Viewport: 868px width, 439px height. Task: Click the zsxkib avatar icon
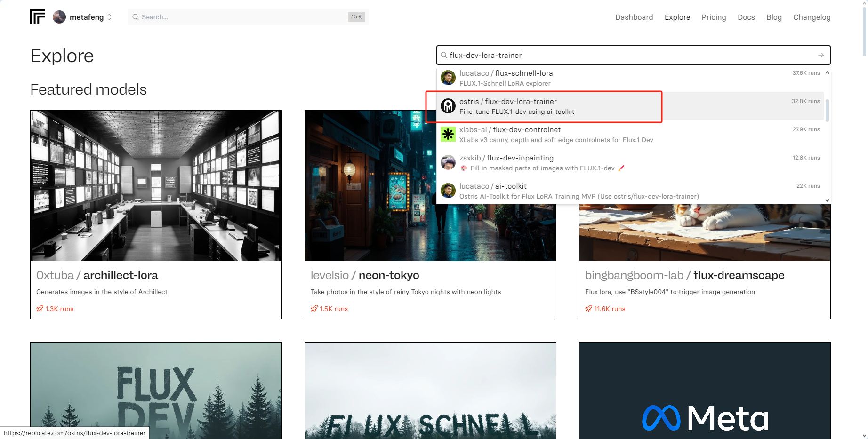click(448, 162)
